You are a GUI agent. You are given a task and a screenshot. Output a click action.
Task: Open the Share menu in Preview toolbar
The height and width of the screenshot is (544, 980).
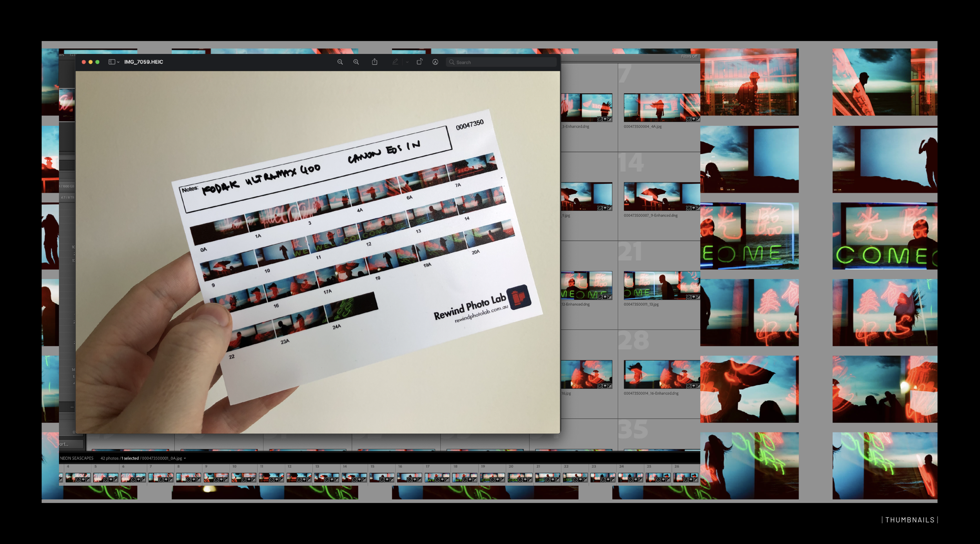pyautogui.click(x=375, y=62)
